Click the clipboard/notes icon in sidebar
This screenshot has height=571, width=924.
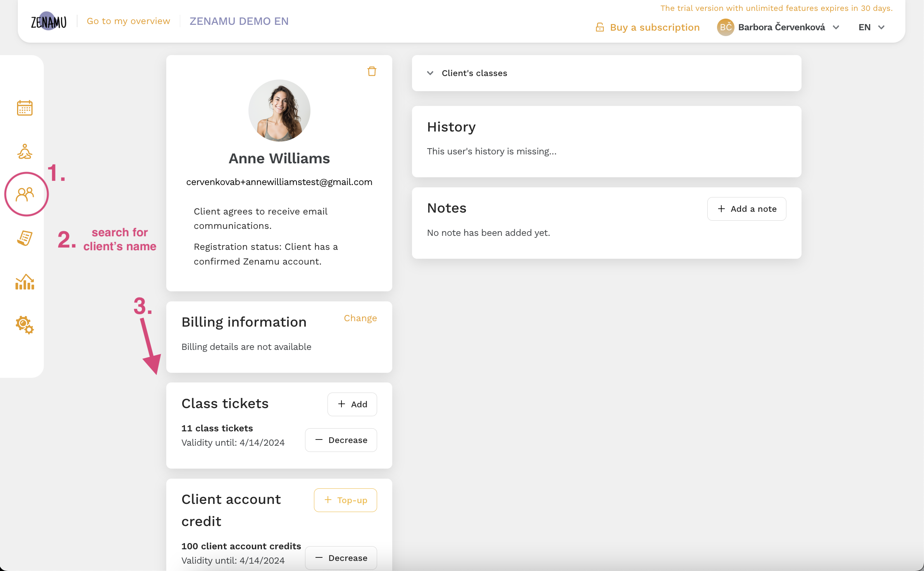(x=23, y=238)
